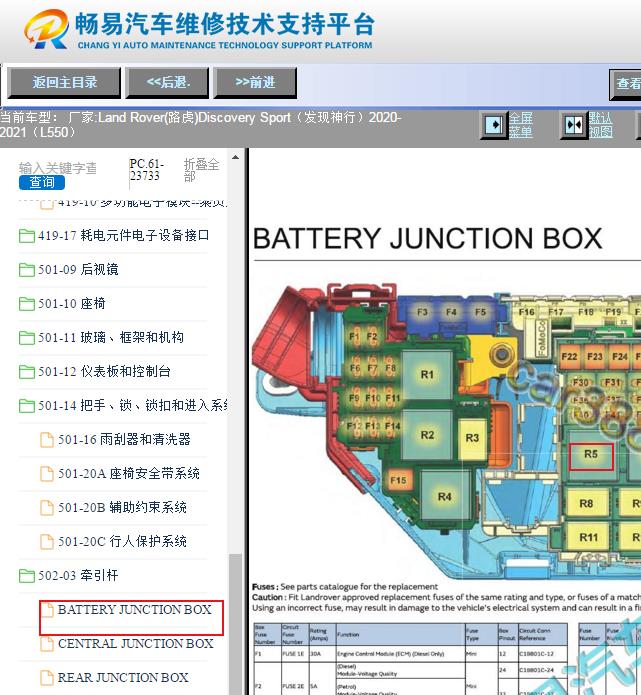This screenshot has width=641, height=695.
Task: Open folder icon for 502-03 牵引杆
Action: click(27, 576)
